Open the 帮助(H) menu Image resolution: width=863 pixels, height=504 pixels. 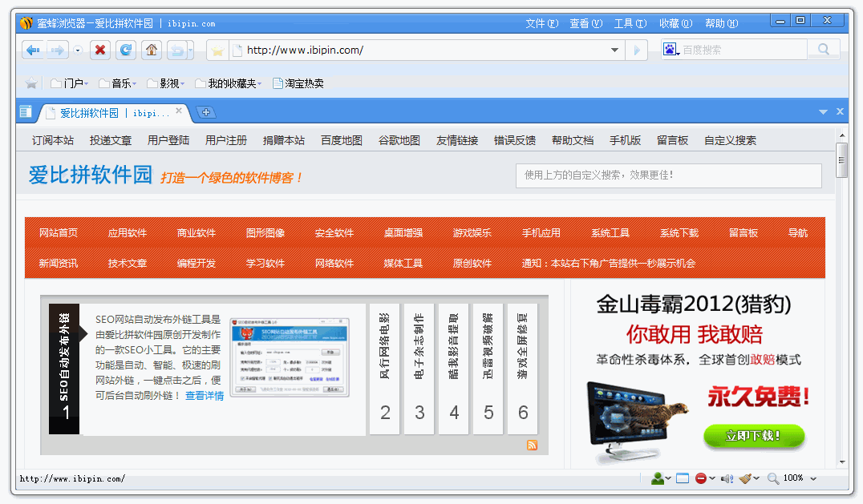click(x=722, y=23)
